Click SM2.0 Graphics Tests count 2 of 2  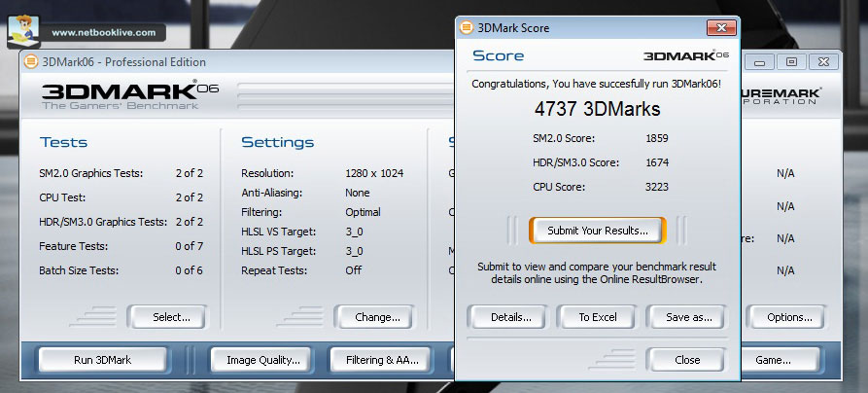[x=190, y=173]
